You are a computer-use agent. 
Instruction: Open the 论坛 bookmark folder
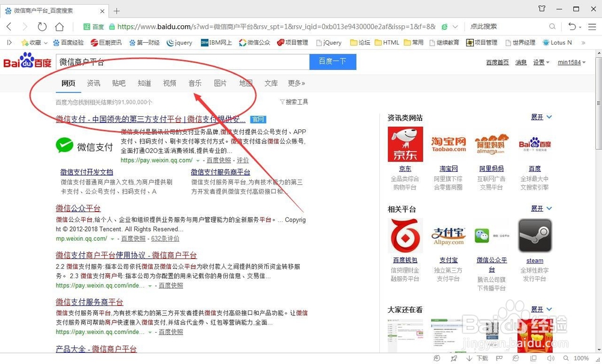360,43
